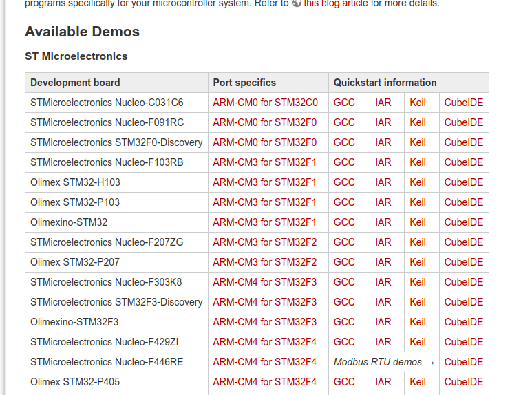This screenshot has height=395, width=532.
Task: Open the 'this blog article' link
Action: (x=336, y=3)
